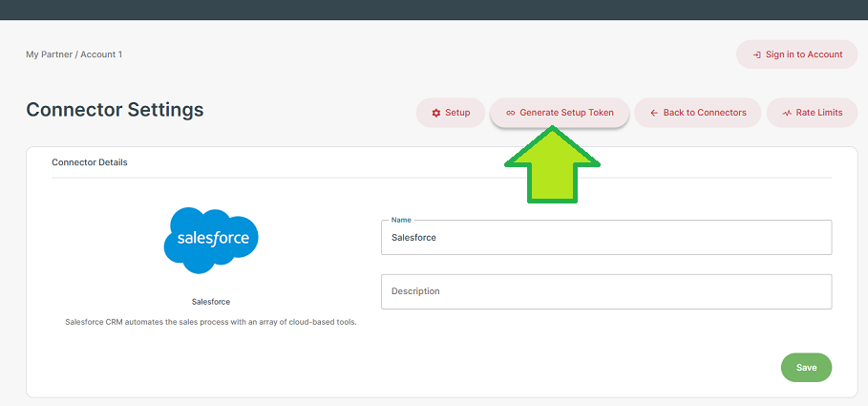The image size is (868, 406).
Task: Click the My Partner / Account 1 breadcrumb
Action: coord(74,54)
